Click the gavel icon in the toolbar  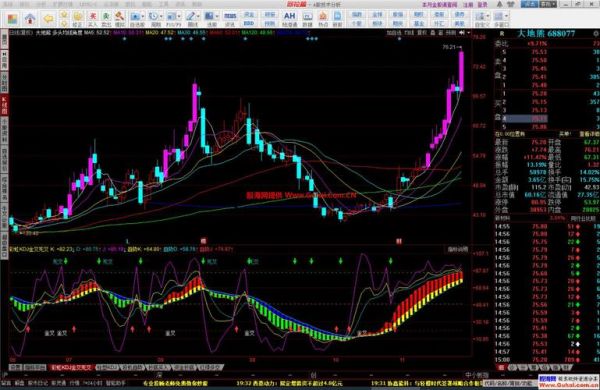pos(120,16)
